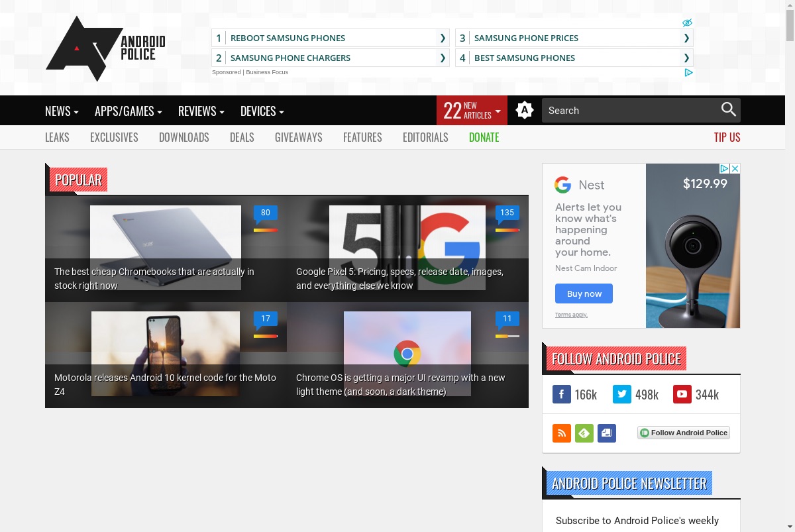Expand the APPS/GAMES dropdown menu
The image size is (795, 532).
129,111
